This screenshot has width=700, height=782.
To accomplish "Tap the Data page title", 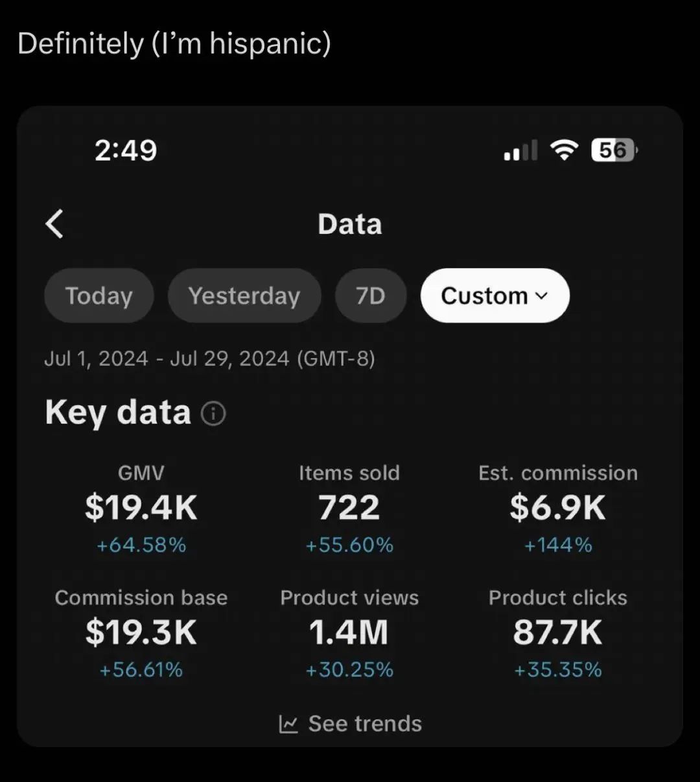I will point(350,224).
